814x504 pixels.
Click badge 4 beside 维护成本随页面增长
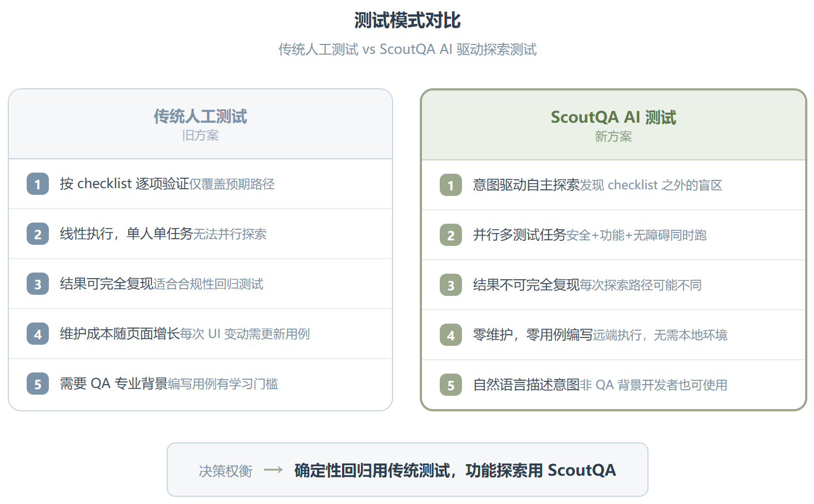coord(38,334)
